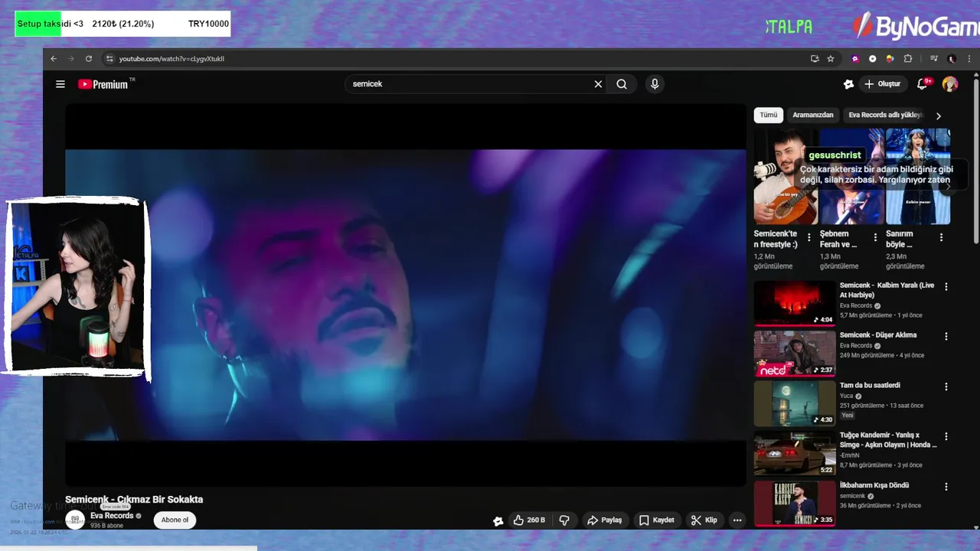
Task: Open the purple browser extension
Action: pos(855,59)
